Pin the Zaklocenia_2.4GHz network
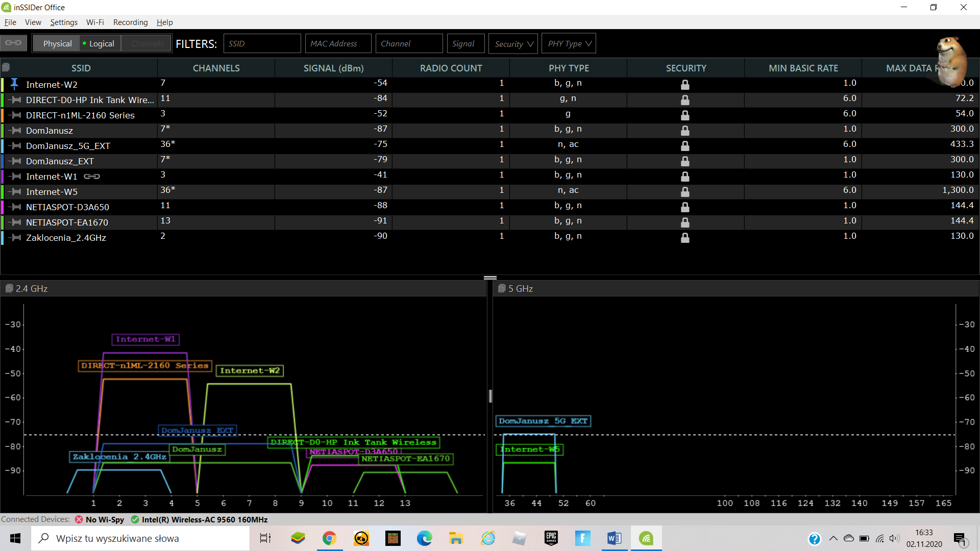The width and height of the screenshot is (980, 551). tap(16, 238)
